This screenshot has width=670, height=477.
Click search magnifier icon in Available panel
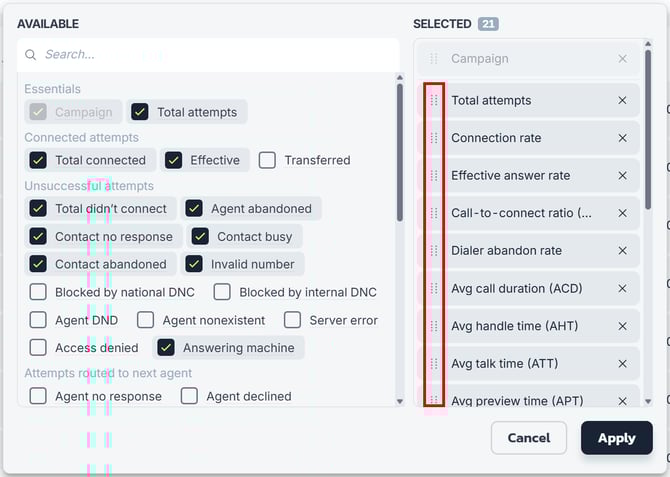click(30, 55)
